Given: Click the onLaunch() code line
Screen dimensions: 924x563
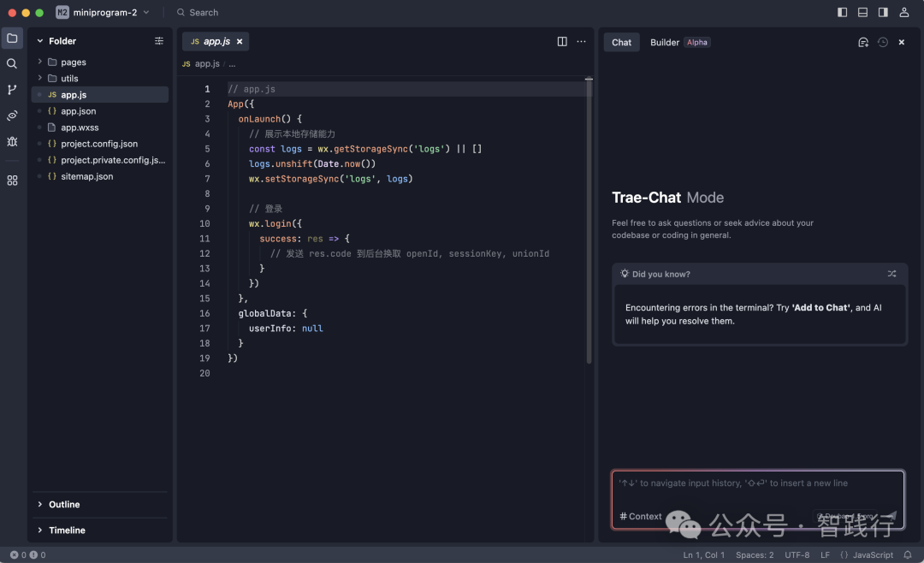Looking at the screenshot, I should [269, 118].
